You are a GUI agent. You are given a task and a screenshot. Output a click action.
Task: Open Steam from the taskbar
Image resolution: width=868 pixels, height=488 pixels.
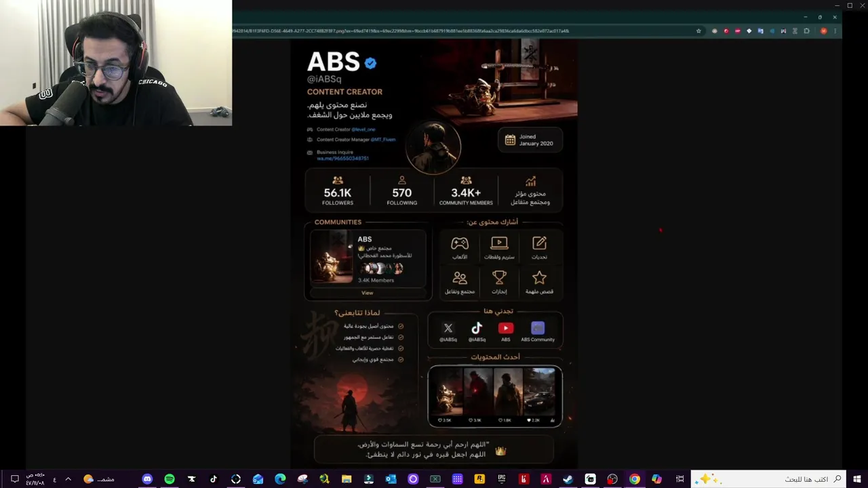568,479
